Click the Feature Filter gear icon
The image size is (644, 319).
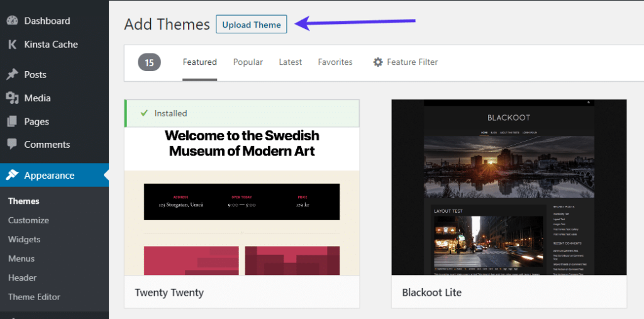pyautogui.click(x=378, y=62)
